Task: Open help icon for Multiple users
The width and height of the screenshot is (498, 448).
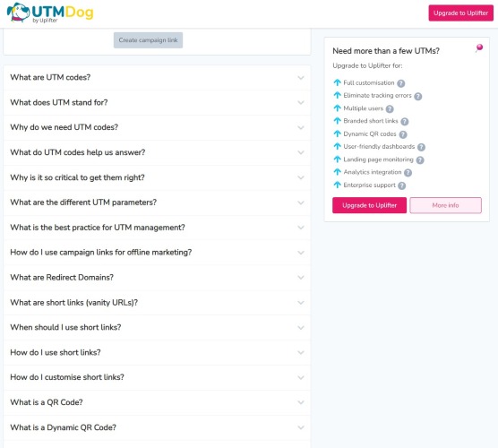Action: pos(390,109)
